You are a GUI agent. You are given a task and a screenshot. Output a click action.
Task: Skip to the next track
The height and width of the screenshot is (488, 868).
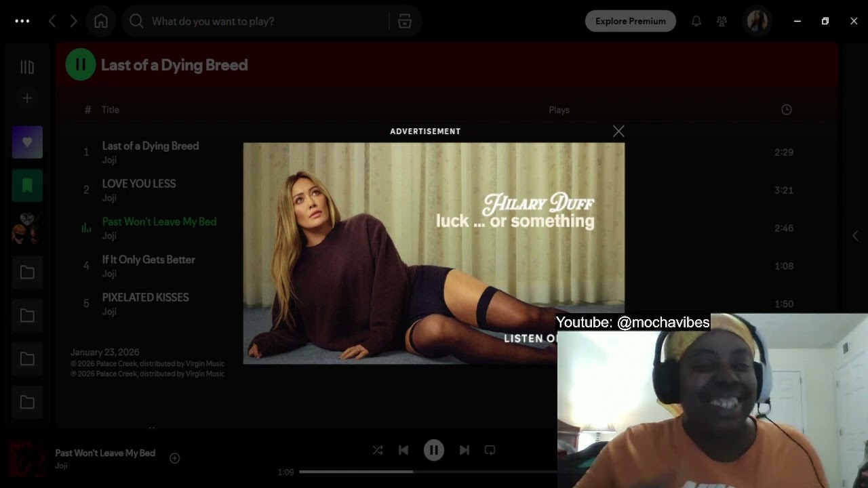click(x=465, y=450)
